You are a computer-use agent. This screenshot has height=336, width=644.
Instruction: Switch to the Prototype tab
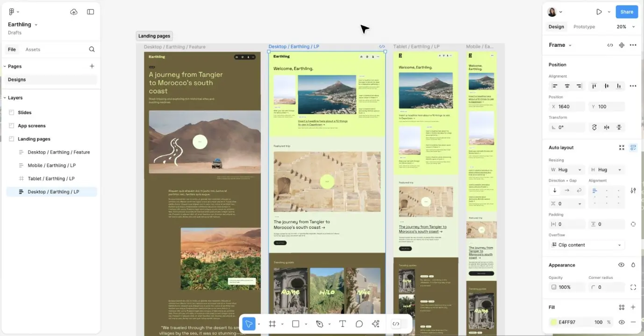click(584, 27)
